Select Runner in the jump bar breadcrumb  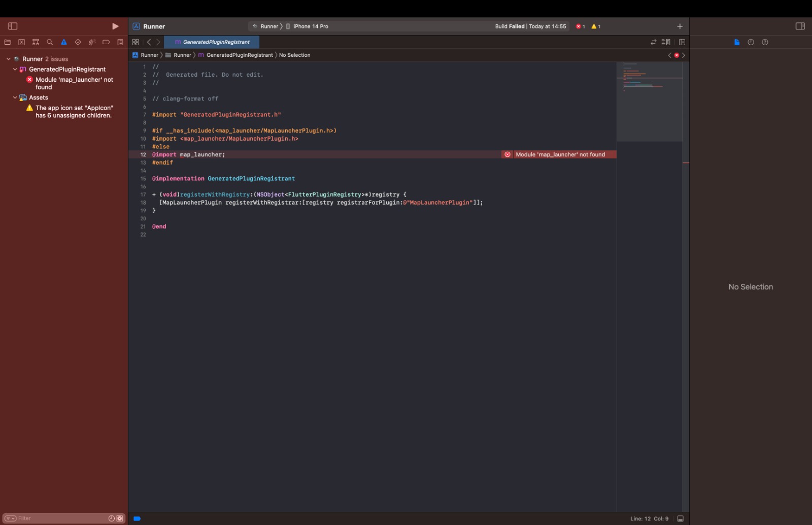point(149,55)
